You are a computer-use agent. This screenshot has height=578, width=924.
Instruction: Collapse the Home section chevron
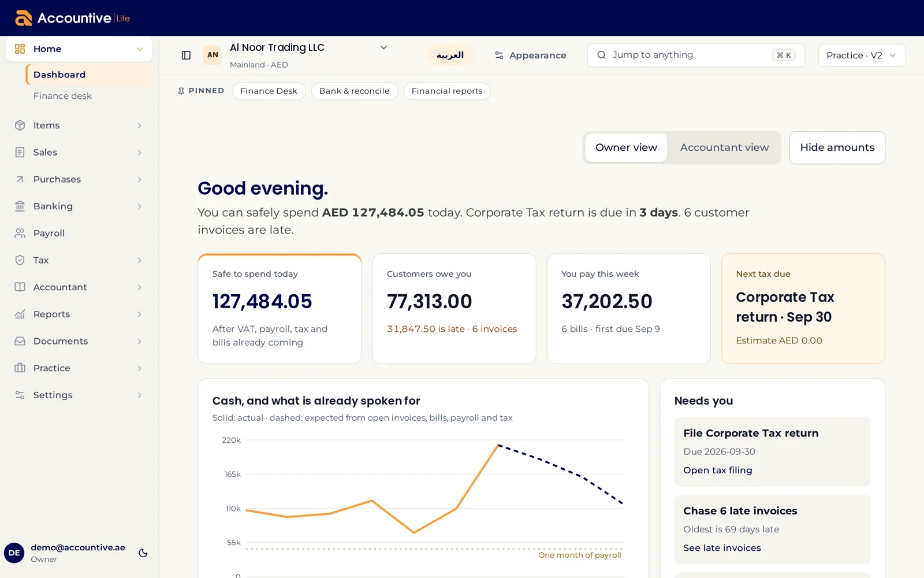[139, 49]
